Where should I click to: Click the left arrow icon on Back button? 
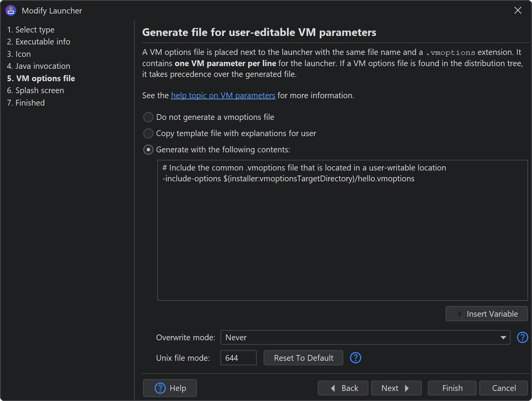click(333, 388)
